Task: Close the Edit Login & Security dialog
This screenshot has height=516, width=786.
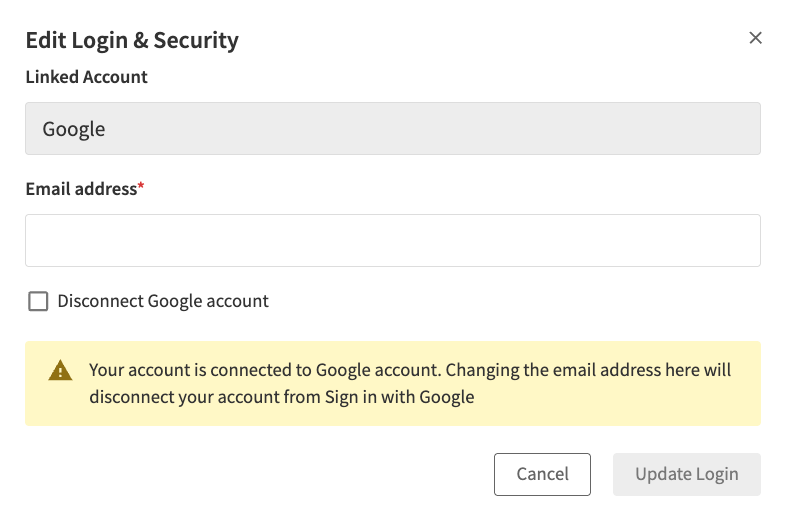Action: (756, 38)
